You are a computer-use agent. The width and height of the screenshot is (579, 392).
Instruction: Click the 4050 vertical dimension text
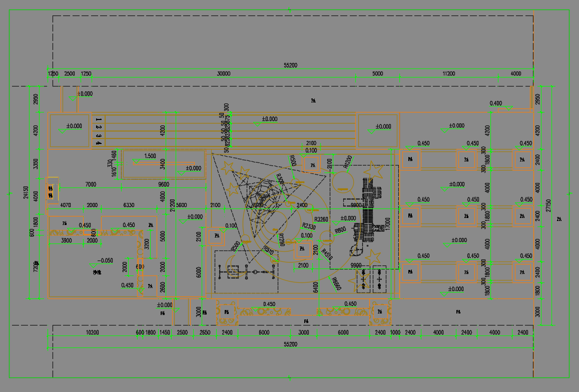click(x=36, y=196)
